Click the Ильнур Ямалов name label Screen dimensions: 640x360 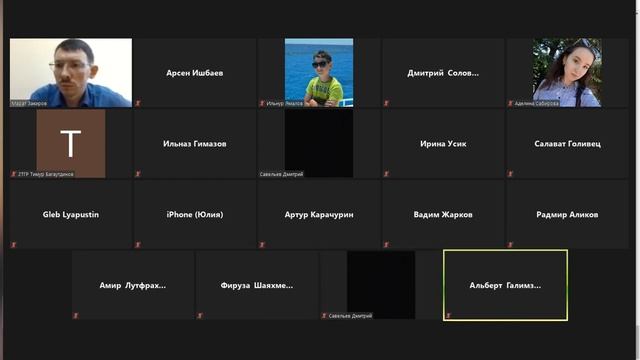(284, 104)
